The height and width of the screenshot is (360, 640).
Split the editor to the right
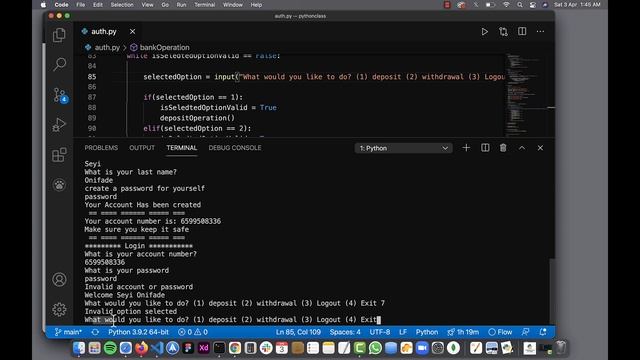(522, 31)
